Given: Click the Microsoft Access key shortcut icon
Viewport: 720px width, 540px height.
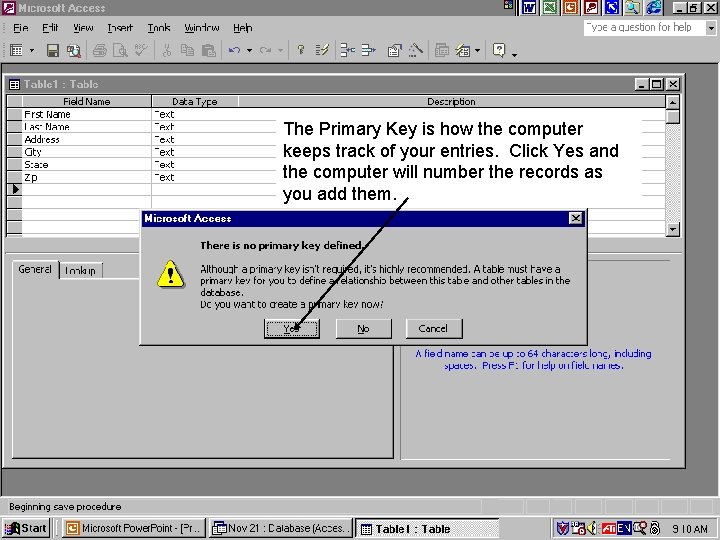Looking at the screenshot, I should (591, 7).
